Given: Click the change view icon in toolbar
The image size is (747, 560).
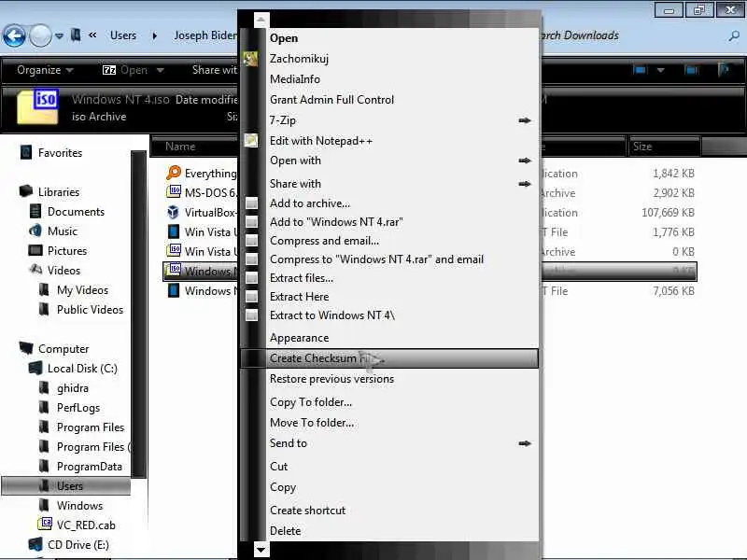Looking at the screenshot, I should [640, 70].
